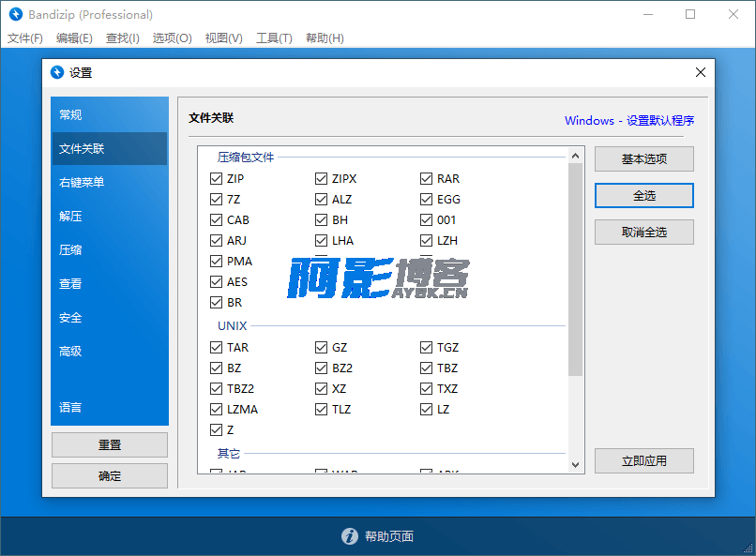756x556 pixels.
Task: Open the 视图(V) menu
Action: [224, 38]
